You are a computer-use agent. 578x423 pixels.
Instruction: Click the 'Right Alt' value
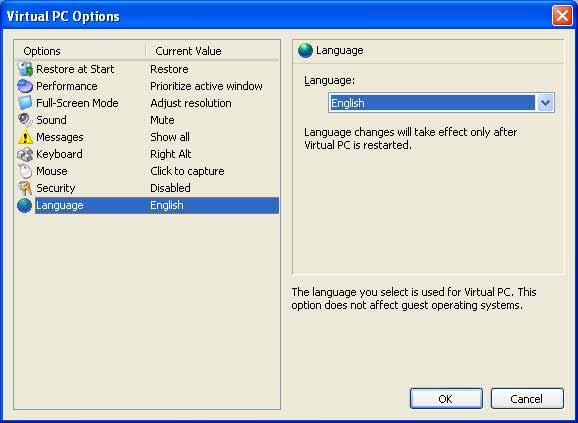pyautogui.click(x=170, y=154)
